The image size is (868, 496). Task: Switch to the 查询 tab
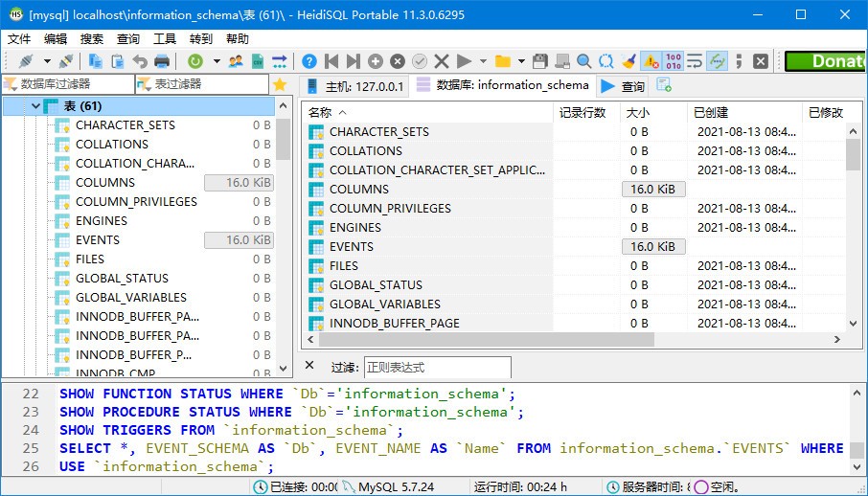point(623,86)
